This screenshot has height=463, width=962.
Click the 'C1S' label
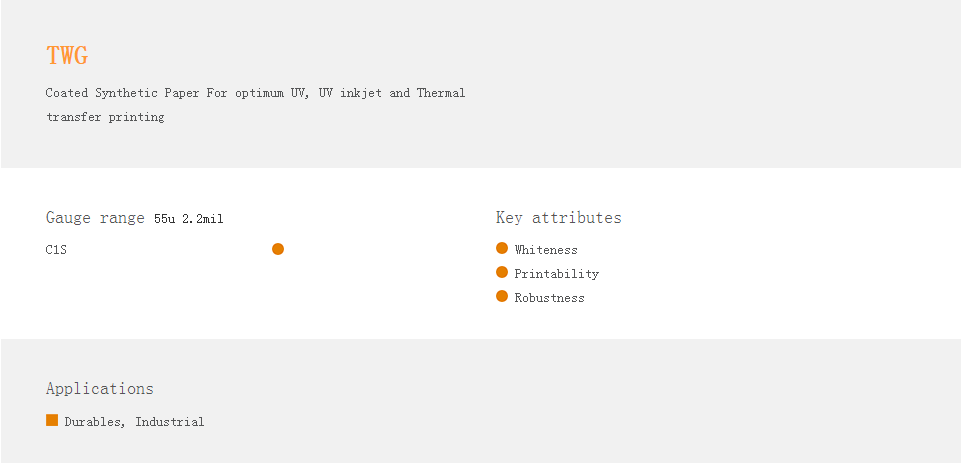(x=56, y=250)
